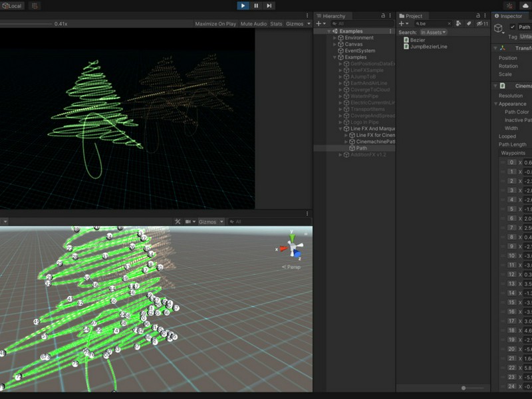Open the Hierarchy create plus dropdown
The image size is (532, 399).
321,23
